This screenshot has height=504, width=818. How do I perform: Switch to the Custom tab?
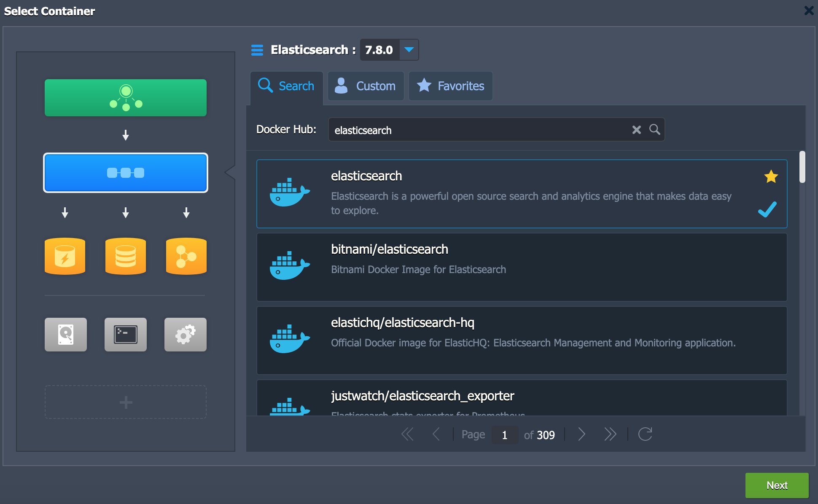(x=366, y=86)
